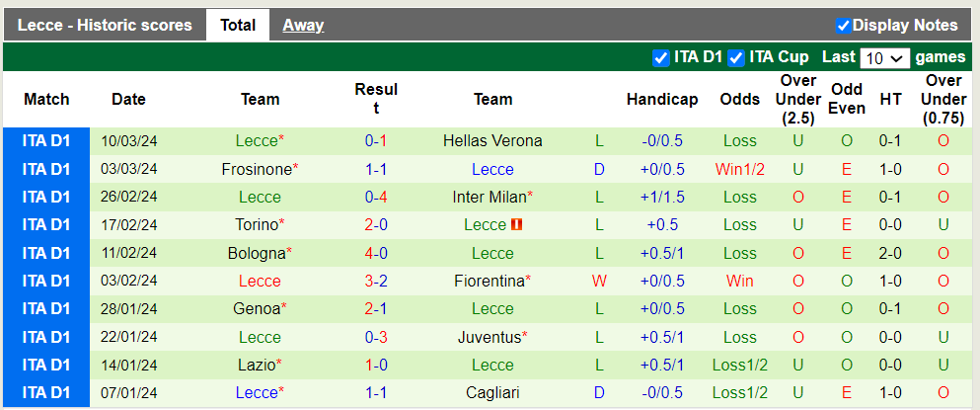The height and width of the screenshot is (410, 980).
Task: Click the ITA D1 badge for 10/03/24
Action: tap(46, 141)
